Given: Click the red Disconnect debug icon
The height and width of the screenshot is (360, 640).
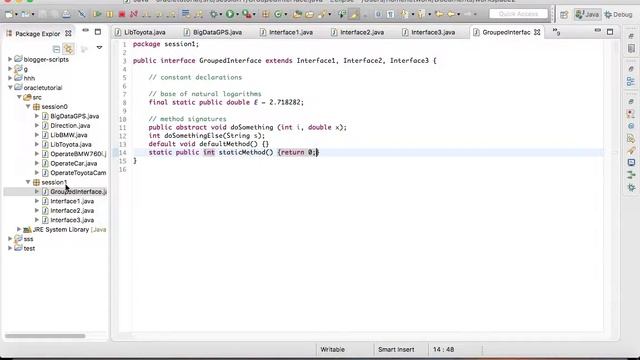Looking at the screenshot, I should pos(133,14).
